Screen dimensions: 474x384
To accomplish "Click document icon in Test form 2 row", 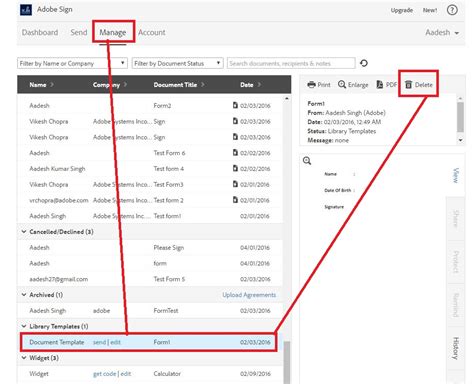I will click(235, 200).
